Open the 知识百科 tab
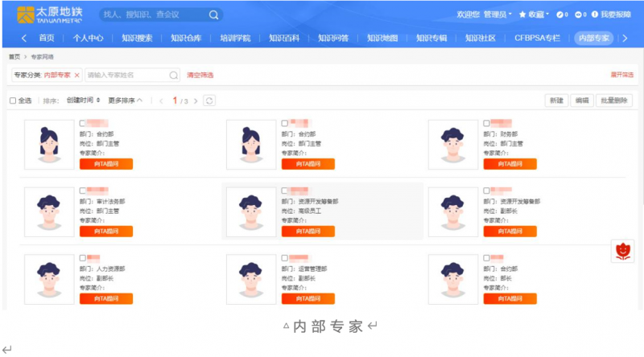Image resolution: width=644 pixels, height=357 pixels. [285, 38]
